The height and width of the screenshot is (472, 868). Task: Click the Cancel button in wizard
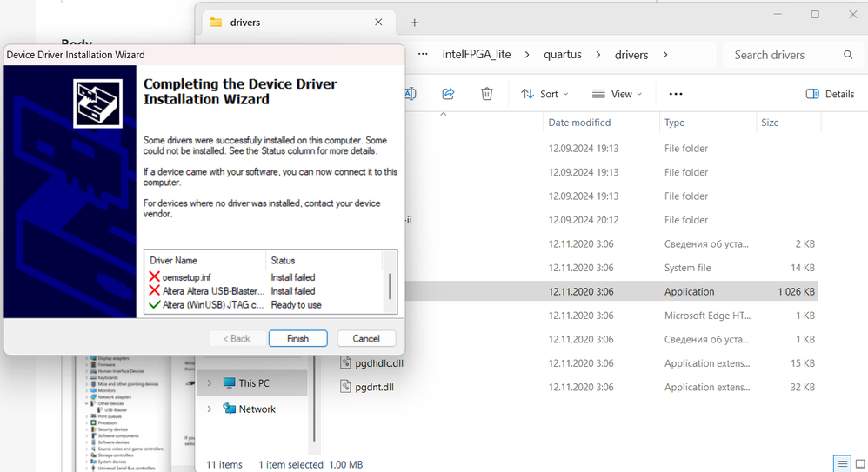point(365,338)
